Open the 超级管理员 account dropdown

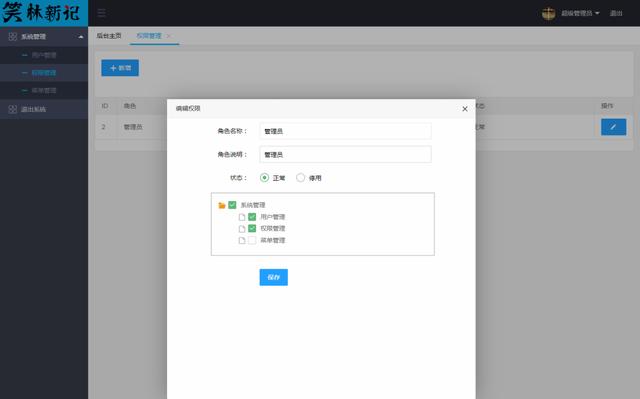[x=580, y=13]
